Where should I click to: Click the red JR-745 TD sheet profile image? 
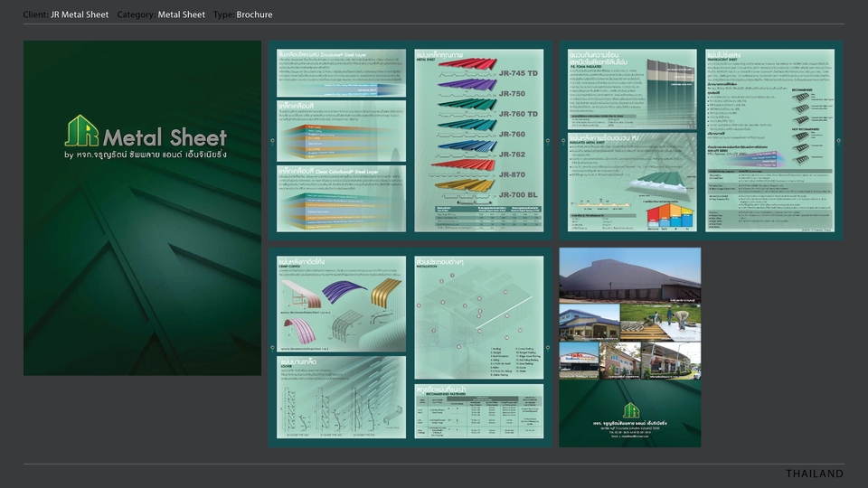[467, 64]
